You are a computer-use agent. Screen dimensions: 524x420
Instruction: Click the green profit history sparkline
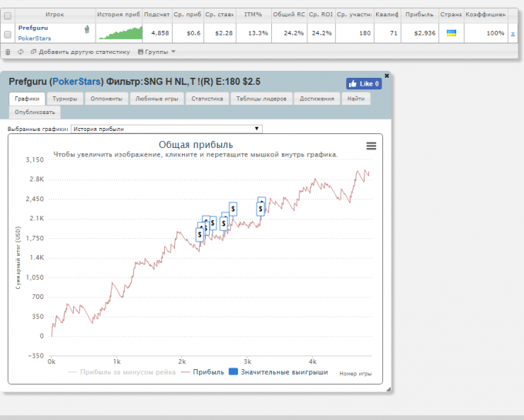[x=120, y=33]
